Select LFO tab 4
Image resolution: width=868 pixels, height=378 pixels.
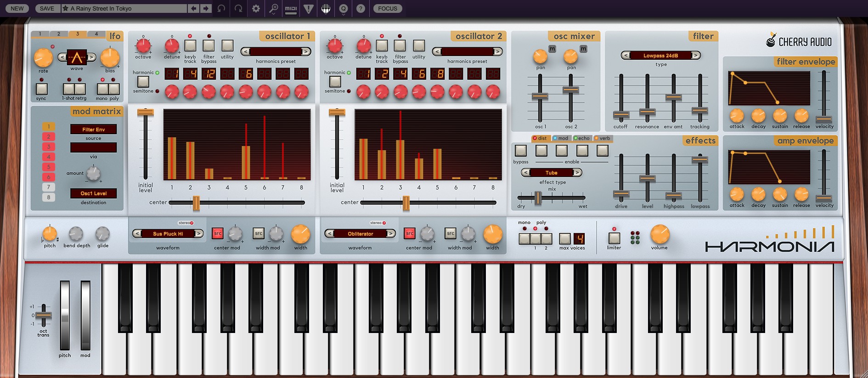coord(96,34)
